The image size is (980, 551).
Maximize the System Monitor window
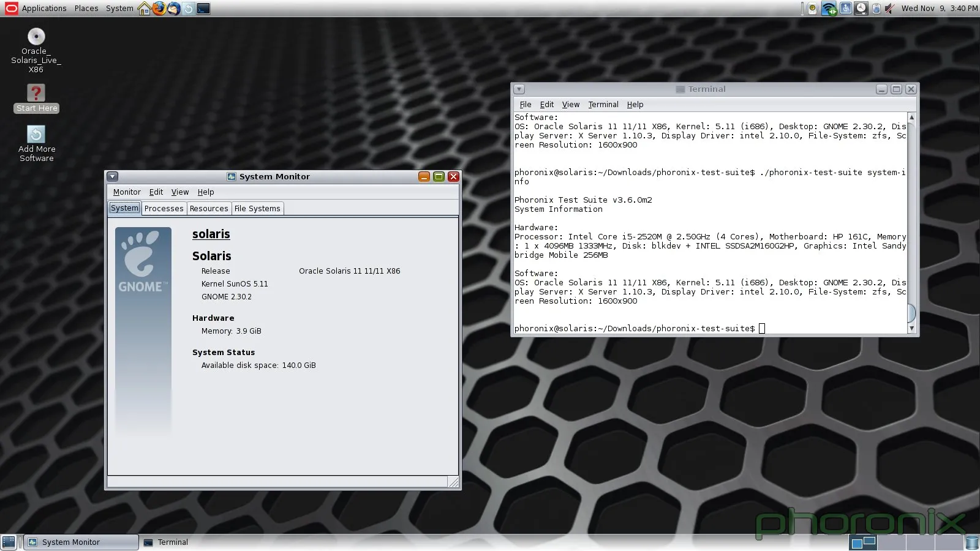[439, 176]
